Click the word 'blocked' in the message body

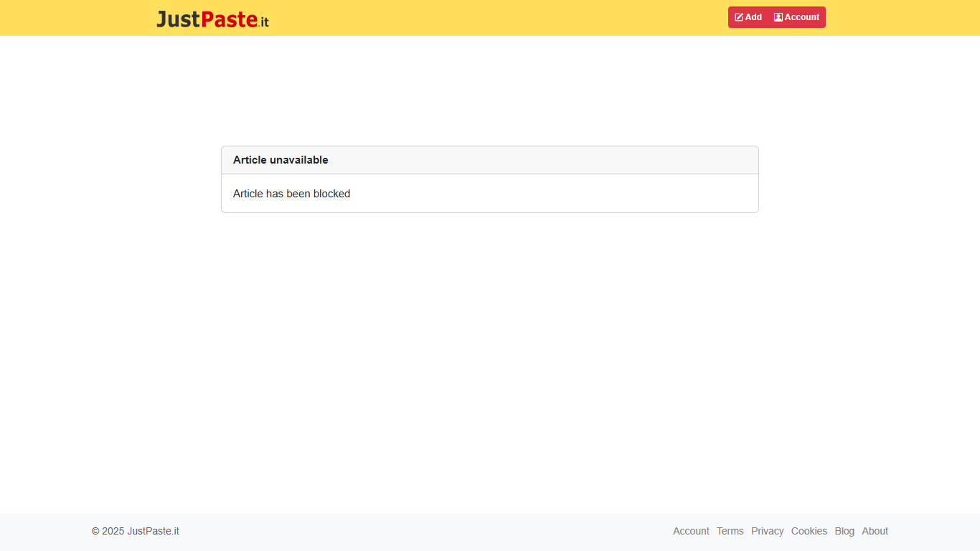331,194
